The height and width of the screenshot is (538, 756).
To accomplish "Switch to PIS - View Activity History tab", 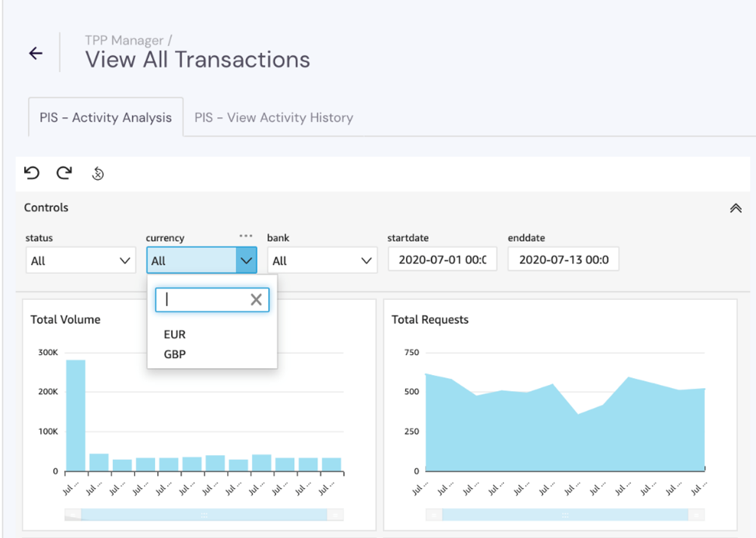I will [274, 118].
